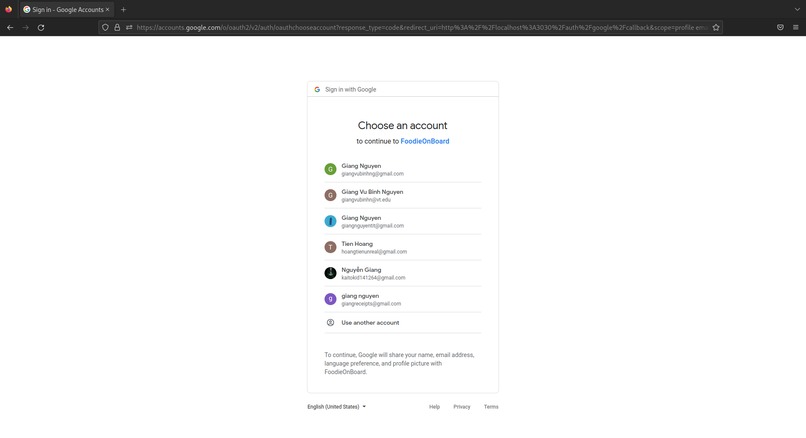Open the English (United States) language dropdown
This screenshot has width=806, height=438.
337,407
